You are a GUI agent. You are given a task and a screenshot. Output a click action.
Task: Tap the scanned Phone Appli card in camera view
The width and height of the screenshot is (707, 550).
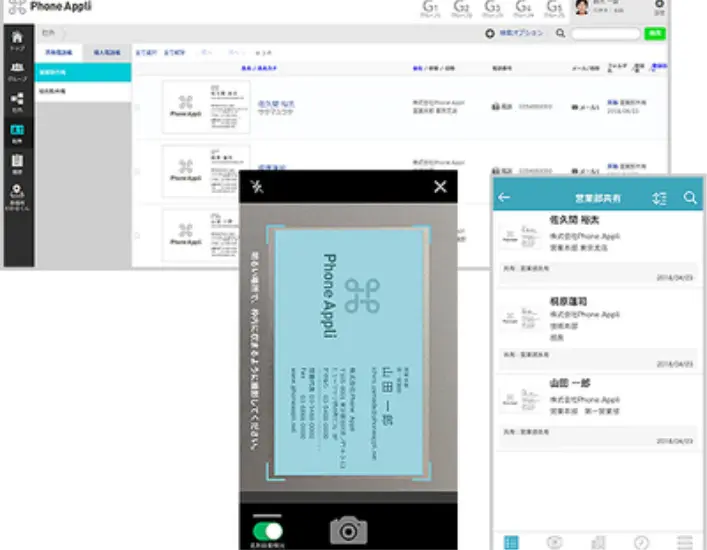(x=349, y=352)
